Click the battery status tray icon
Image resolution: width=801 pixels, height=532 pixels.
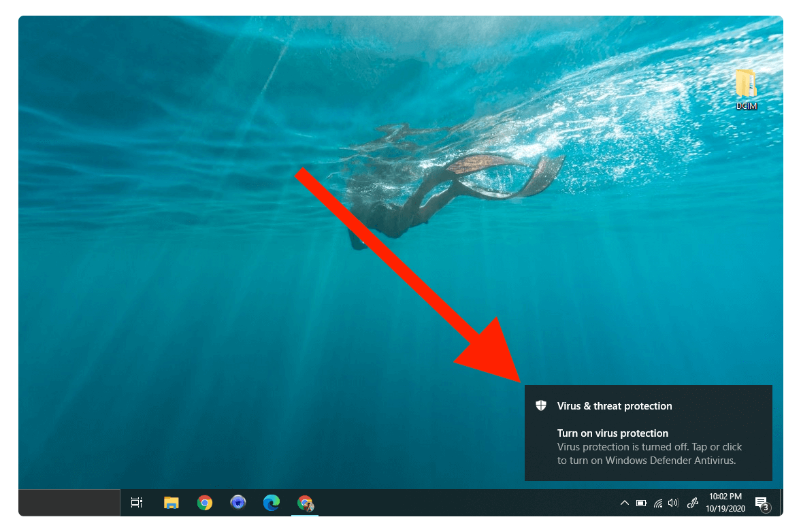tap(641, 503)
